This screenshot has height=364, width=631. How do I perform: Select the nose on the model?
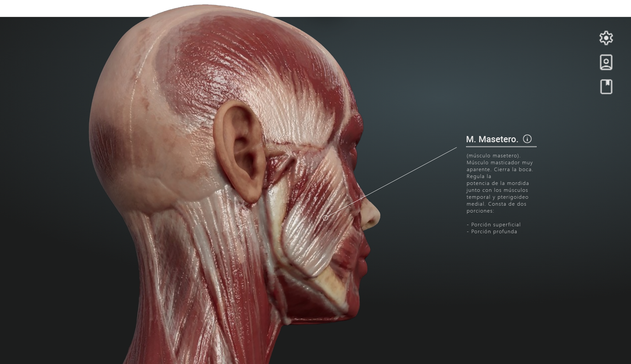point(371,215)
